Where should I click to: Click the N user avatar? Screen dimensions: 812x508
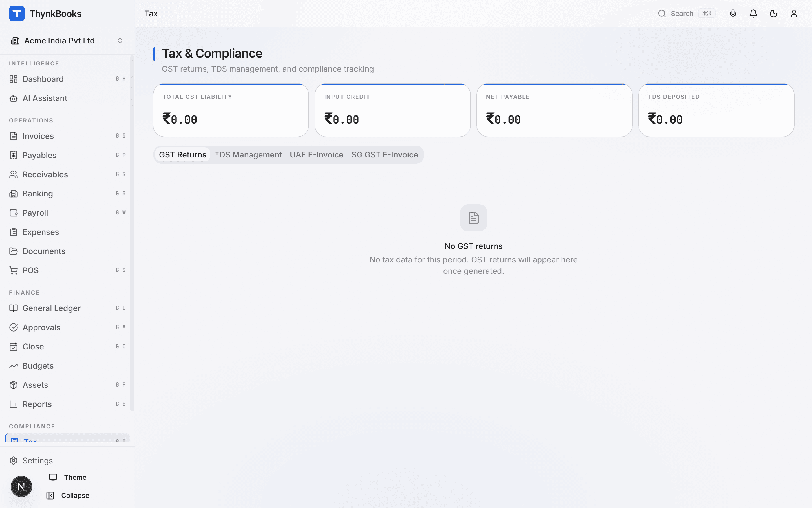(21, 486)
